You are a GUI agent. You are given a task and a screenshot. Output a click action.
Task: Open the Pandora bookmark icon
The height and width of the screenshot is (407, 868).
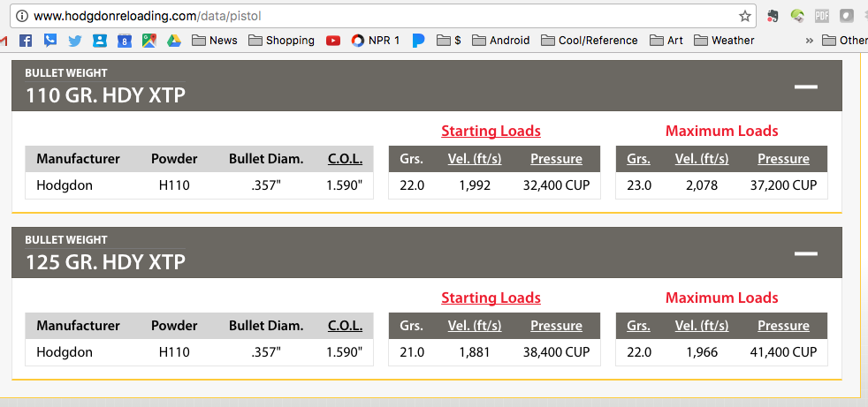point(418,41)
